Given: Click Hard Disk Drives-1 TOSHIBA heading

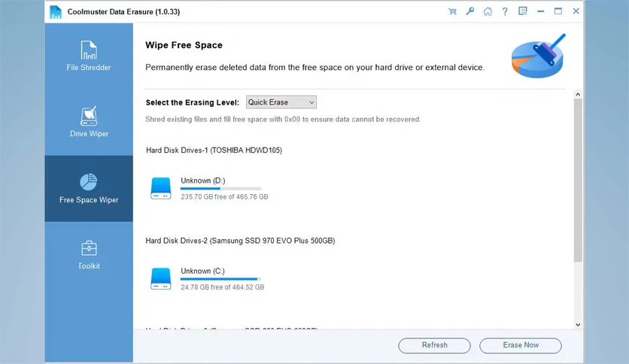Looking at the screenshot, I should tap(214, 150).
